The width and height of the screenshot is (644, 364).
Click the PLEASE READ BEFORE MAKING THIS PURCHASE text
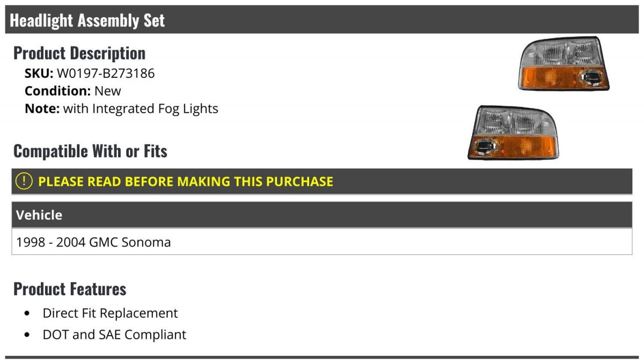186,181
